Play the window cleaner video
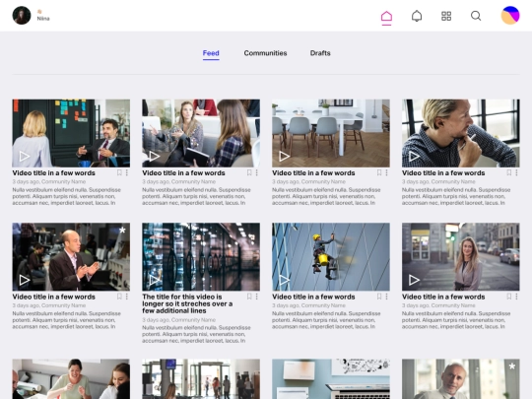This screenshot has height=399, width=532. 285,280
